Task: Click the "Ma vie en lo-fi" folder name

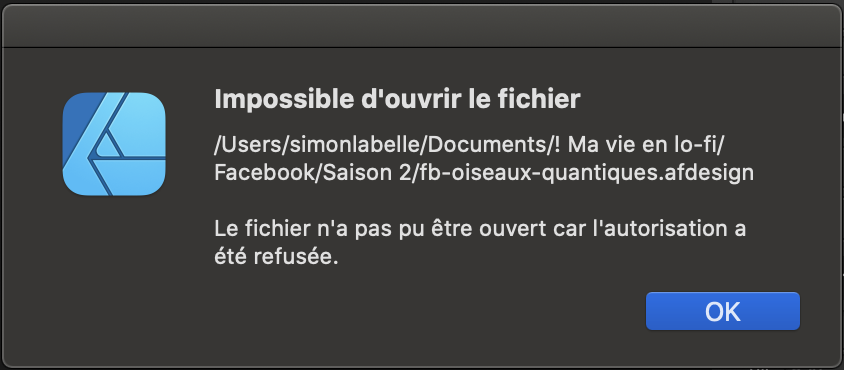Action: coord(644,144)
